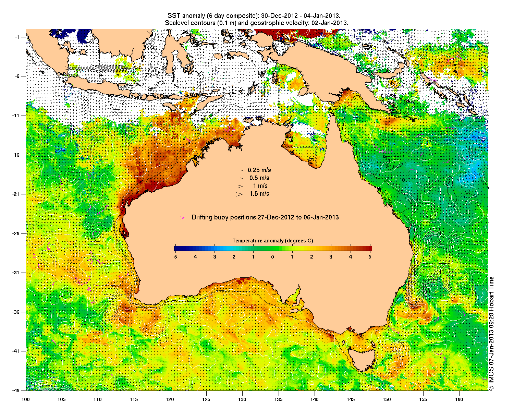
Task: Click the 0.5 m/s velocity arrow symbol
Action: [242, 178]
